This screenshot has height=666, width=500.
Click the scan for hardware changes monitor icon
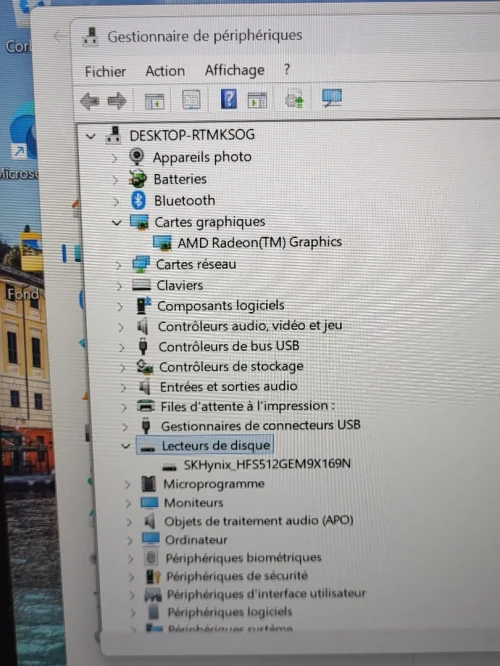332,99
